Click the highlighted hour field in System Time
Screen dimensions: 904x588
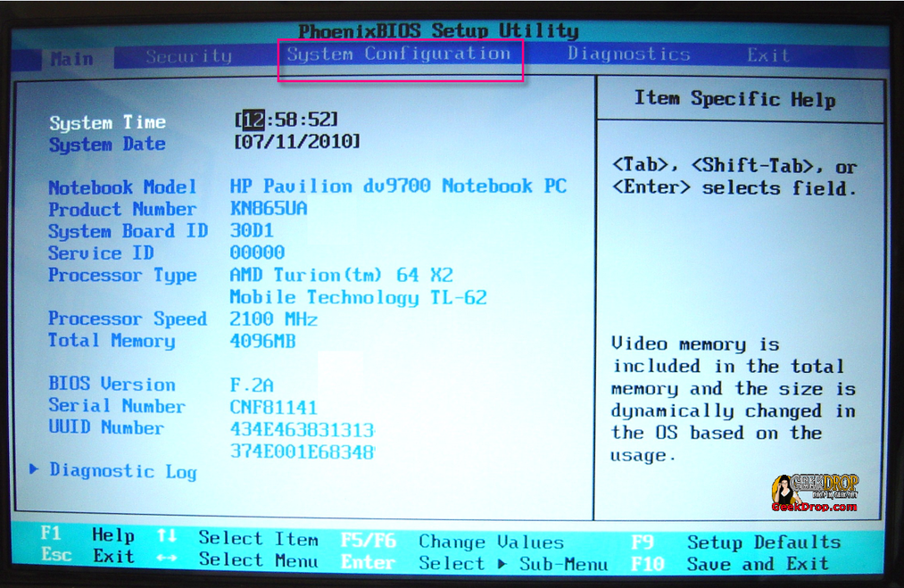coord(253,120)
